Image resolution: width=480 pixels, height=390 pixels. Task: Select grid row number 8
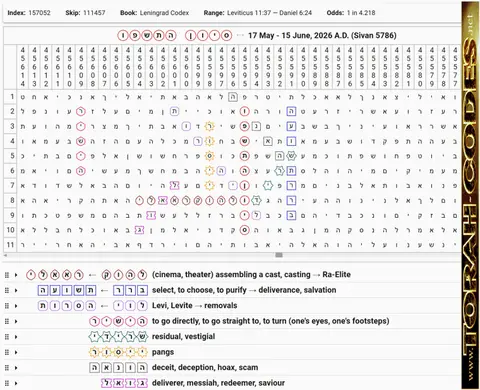click(x=10, y=200)
